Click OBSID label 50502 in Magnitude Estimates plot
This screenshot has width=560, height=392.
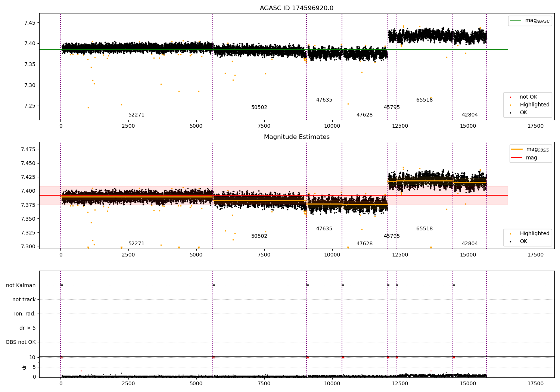(x=259, y=236)
